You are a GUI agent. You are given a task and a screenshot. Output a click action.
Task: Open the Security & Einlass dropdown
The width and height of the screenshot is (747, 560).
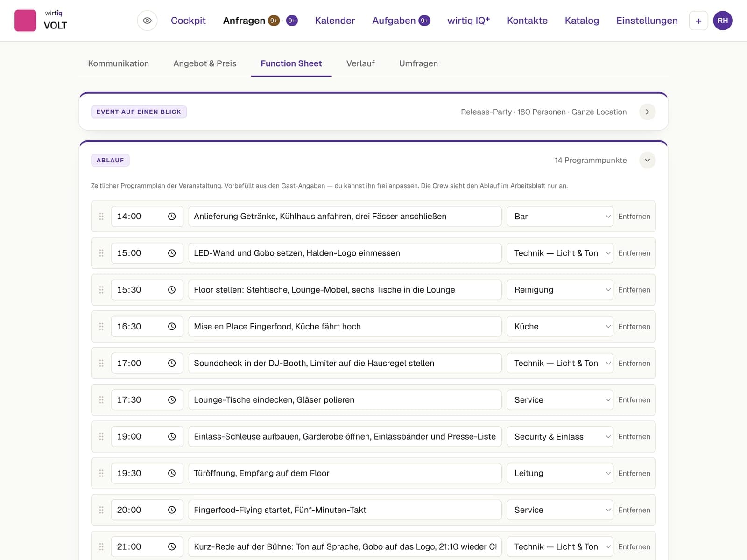click(x=560, y=437)
